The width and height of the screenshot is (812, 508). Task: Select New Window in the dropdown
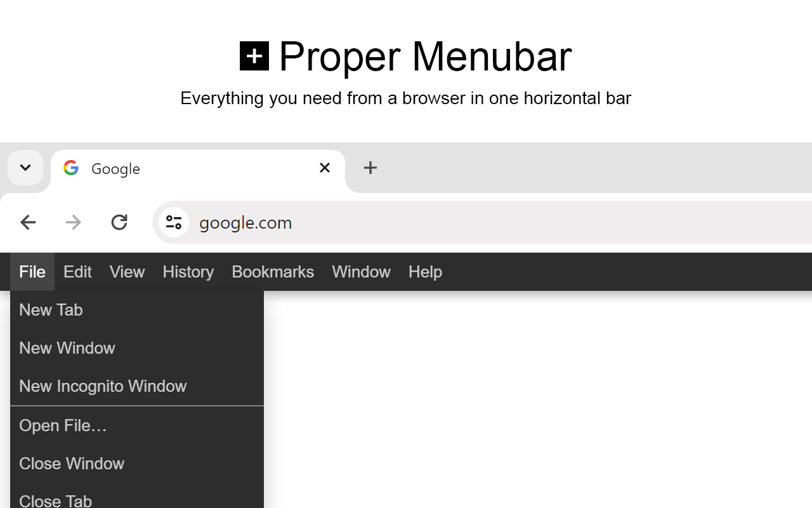pos(67,347)
